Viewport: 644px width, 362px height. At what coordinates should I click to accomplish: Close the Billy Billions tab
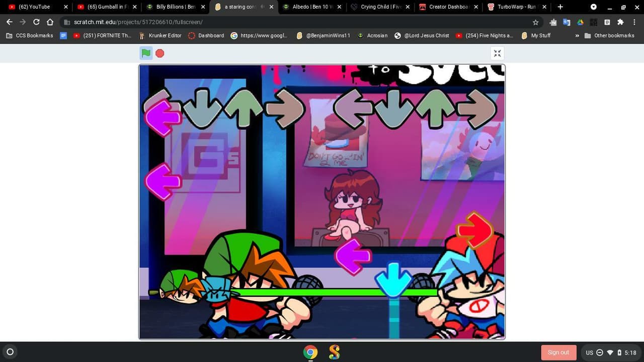203,7
